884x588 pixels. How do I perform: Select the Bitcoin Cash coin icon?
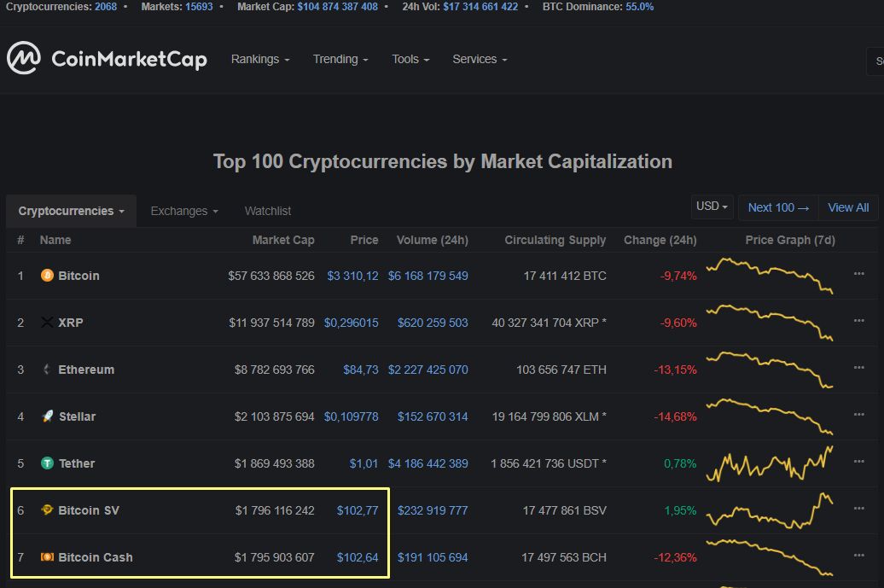pos(46,557)
